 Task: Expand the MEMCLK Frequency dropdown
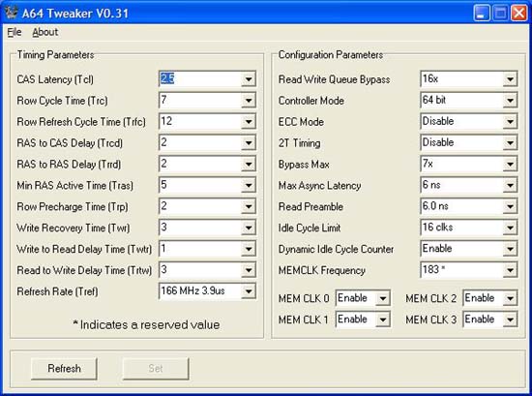click(x=510, y=270)
